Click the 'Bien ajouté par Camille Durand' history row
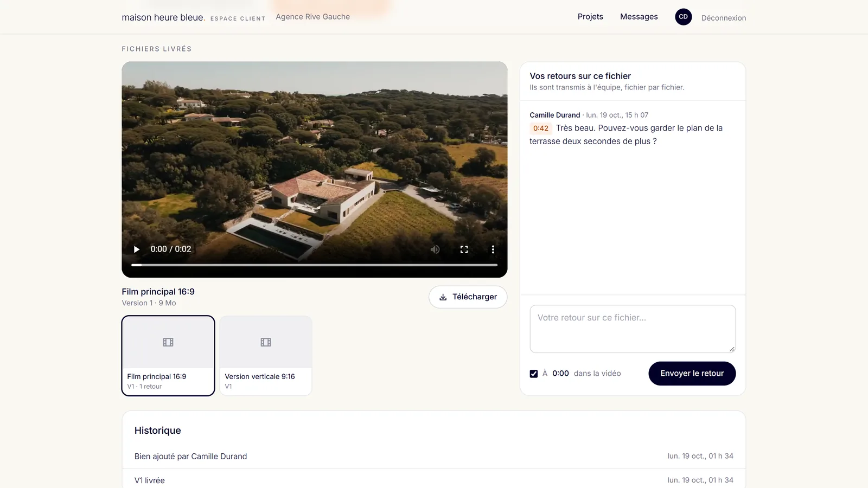868x488 pixels. 434,457
